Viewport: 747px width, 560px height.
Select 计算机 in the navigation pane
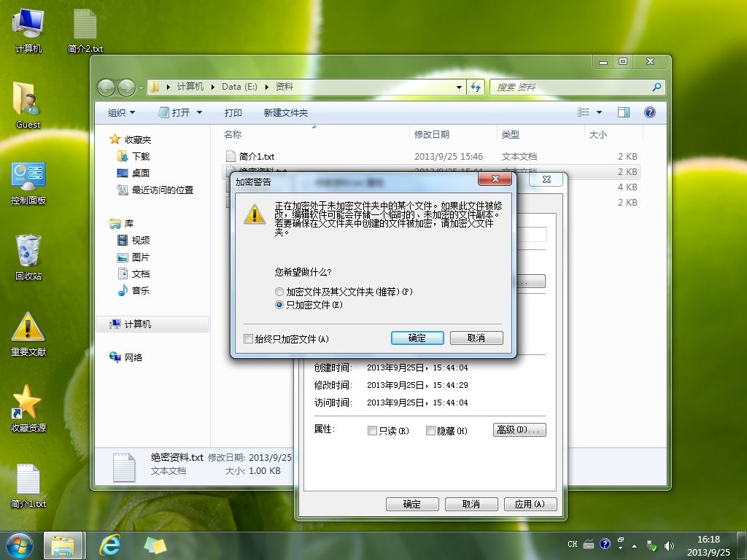point(152,324)
